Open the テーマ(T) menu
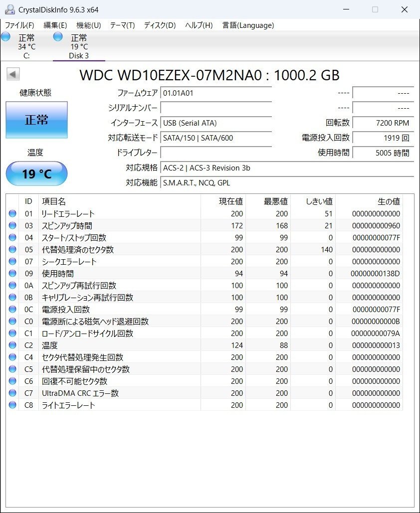The height and width of the screenshot is (513, 420). click(122, 25)
